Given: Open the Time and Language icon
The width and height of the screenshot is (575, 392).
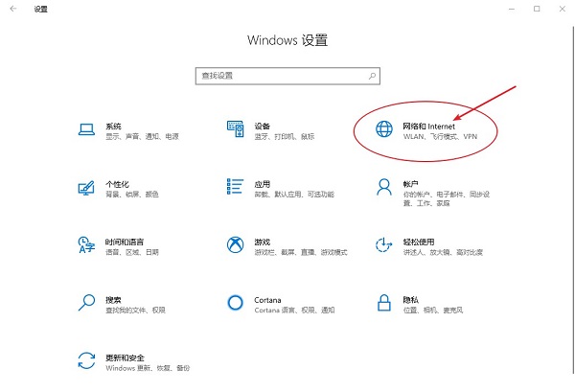Looking at the screenshot, I should [x=86, y=245].
